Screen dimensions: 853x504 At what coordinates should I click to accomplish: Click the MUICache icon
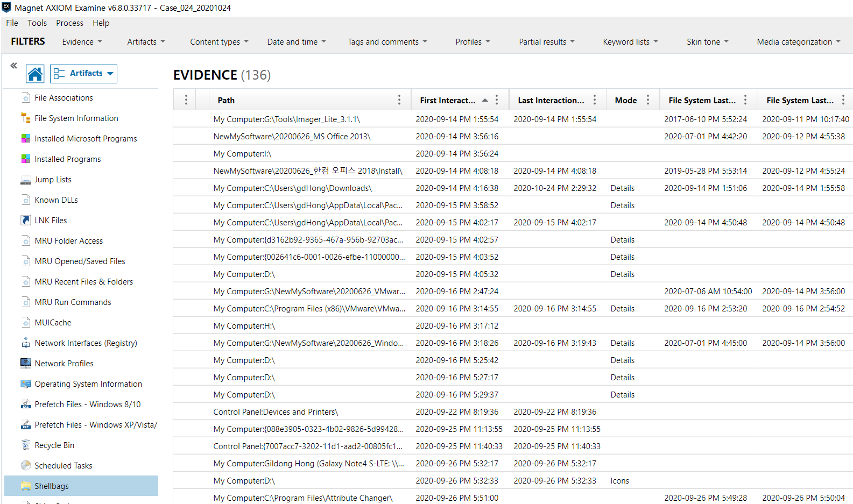(x=26, y=322)
